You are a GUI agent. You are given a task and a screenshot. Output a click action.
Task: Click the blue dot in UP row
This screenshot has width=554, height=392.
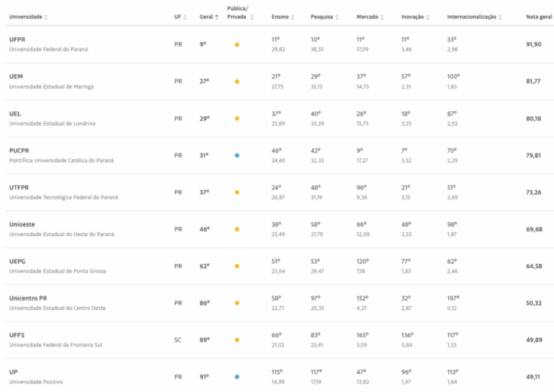(x=236, y=376)
